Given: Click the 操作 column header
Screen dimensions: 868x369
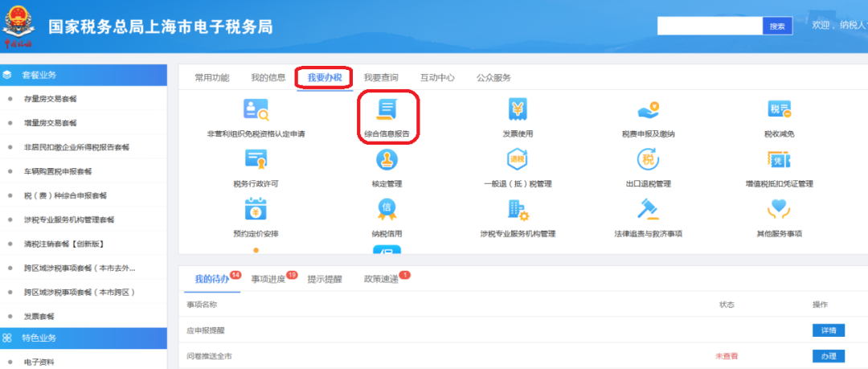Looking at the screenshot, I should pyautogui.click(x=821, y=305).
